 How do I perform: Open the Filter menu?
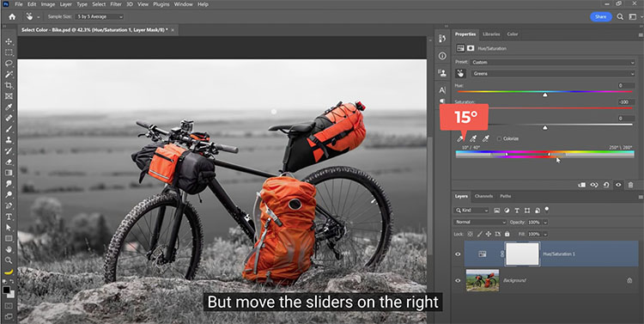pos(116,4)
